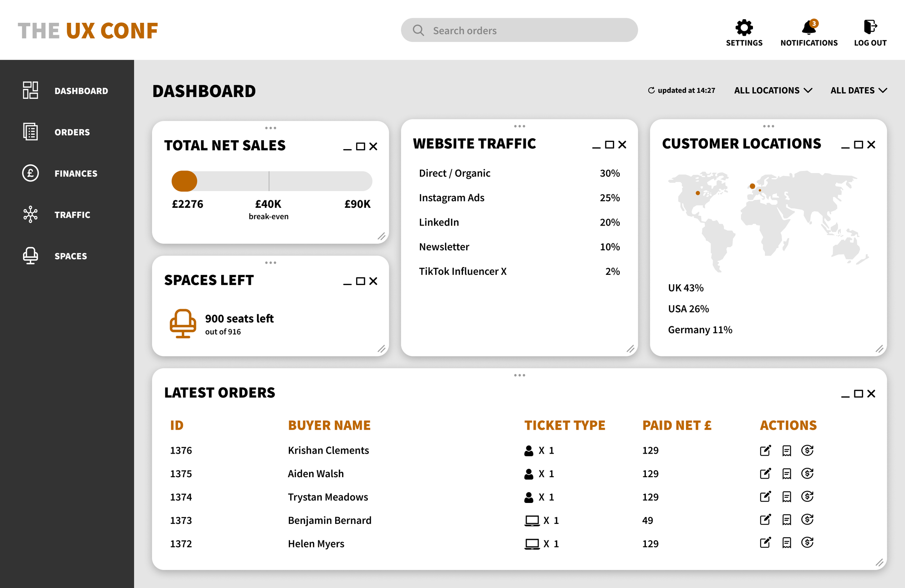Open receipt icon for Aiden Walsh order
This screenshot has height=588, width=905.
(x=786, y=474)
